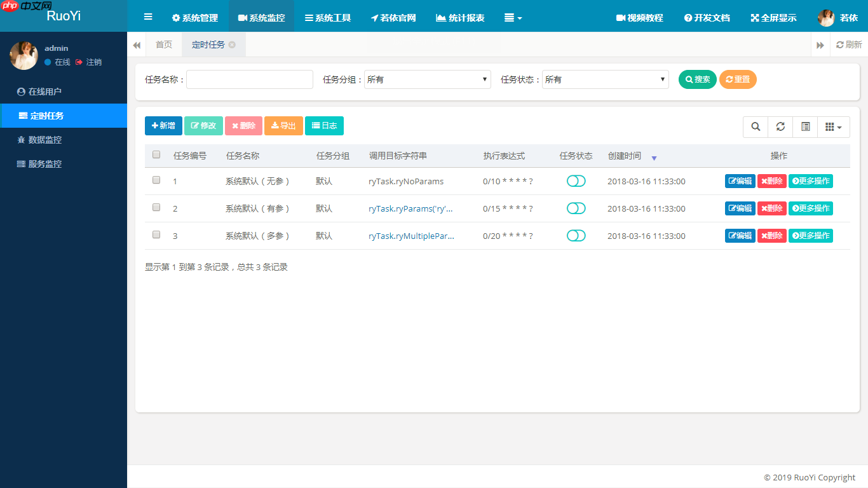
Task: Expand 更多操作 for task 3
Action: click(x=811, y=235)
